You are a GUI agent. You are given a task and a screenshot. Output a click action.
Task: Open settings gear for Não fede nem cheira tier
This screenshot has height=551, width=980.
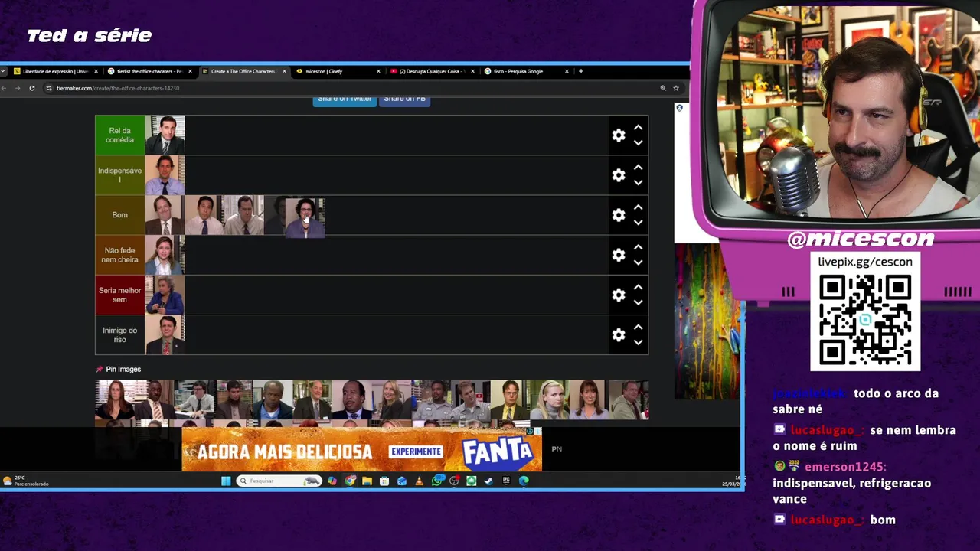[x=619, y=255]
